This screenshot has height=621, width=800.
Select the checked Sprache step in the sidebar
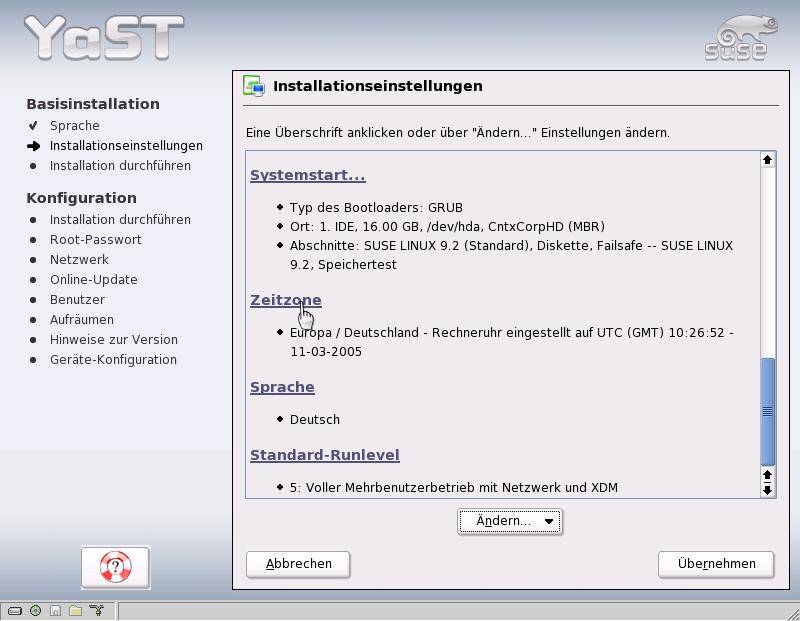[x=74, y=126]
